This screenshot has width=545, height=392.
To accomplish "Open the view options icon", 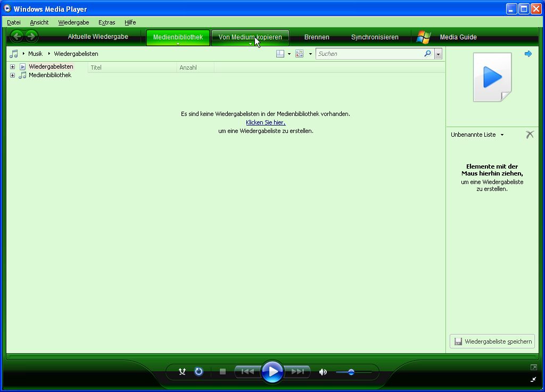I will [299, 54].
